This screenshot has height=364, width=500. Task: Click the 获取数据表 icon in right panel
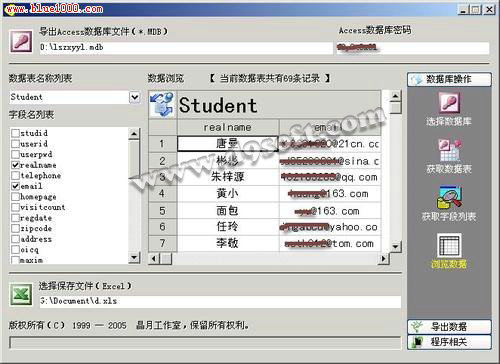point(449,150)
